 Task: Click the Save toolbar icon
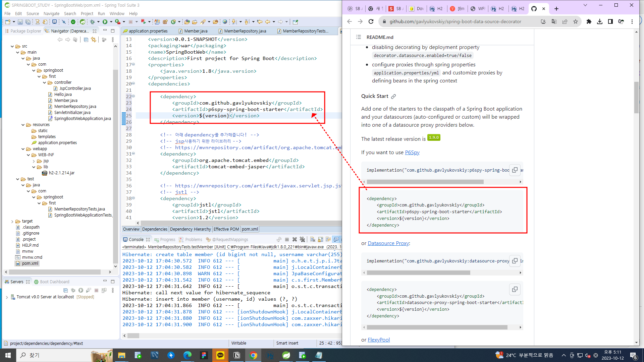[x=20, y=22]
